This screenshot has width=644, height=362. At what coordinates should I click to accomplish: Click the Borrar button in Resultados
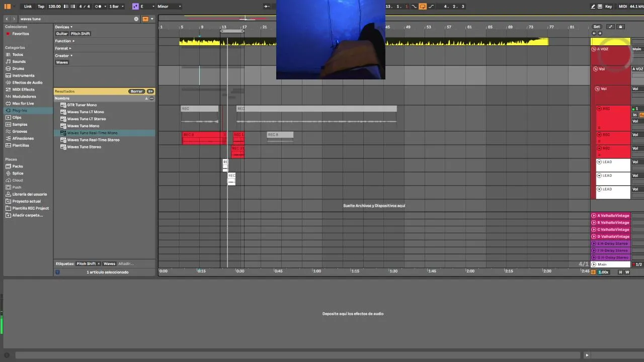[136, 92]
